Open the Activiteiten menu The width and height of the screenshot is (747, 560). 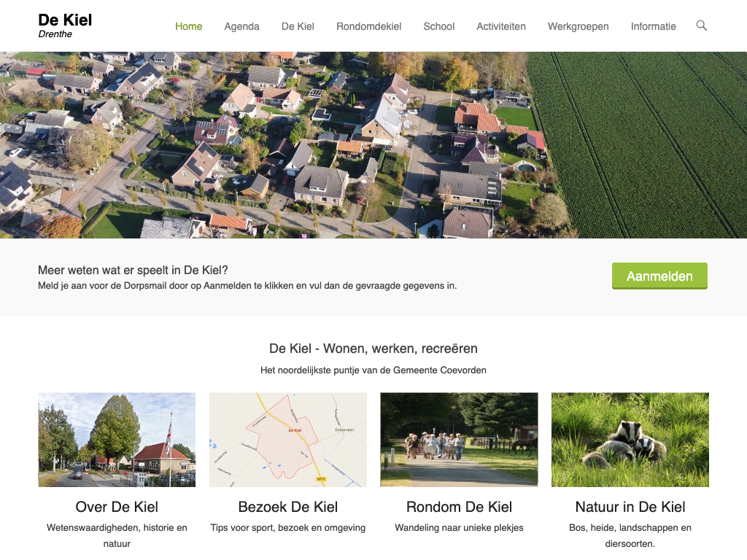tap(500, 26)
